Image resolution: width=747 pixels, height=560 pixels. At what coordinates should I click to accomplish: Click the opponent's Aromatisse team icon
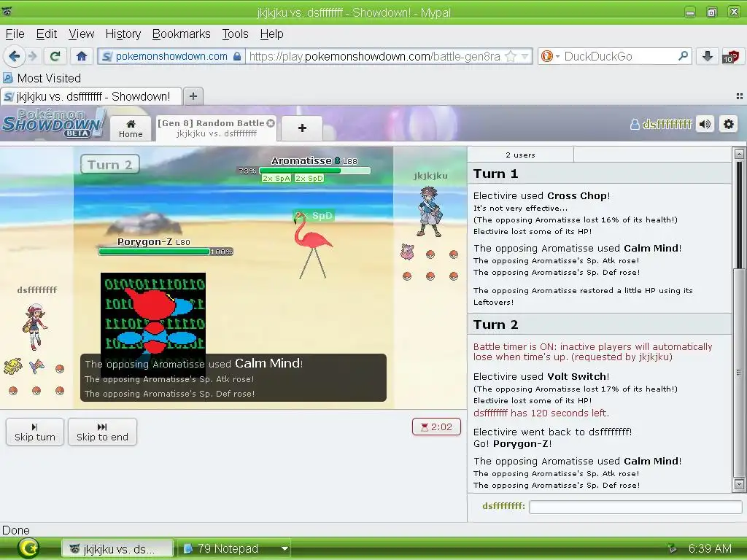407,252
